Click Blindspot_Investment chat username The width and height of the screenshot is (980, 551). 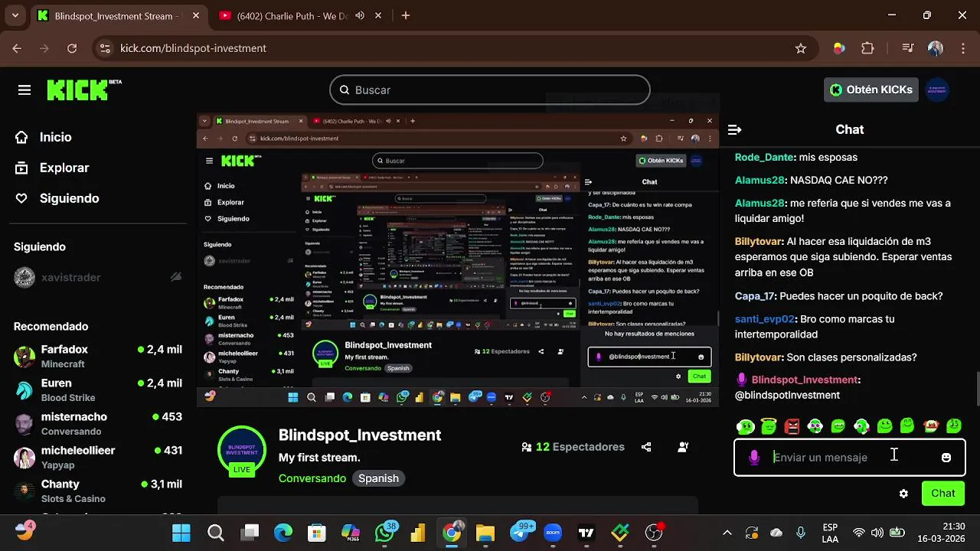804,380
